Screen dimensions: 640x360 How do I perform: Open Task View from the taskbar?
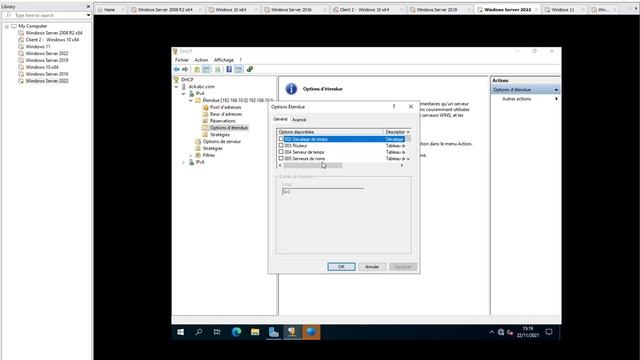click(217, 332)
